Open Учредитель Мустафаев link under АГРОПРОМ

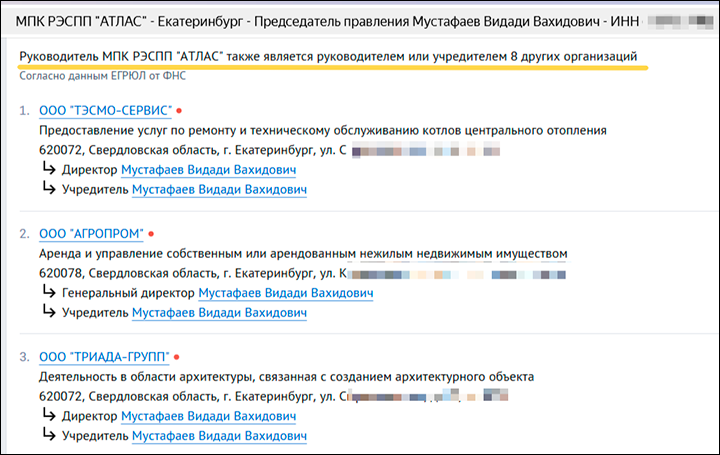tap(219, 313)
